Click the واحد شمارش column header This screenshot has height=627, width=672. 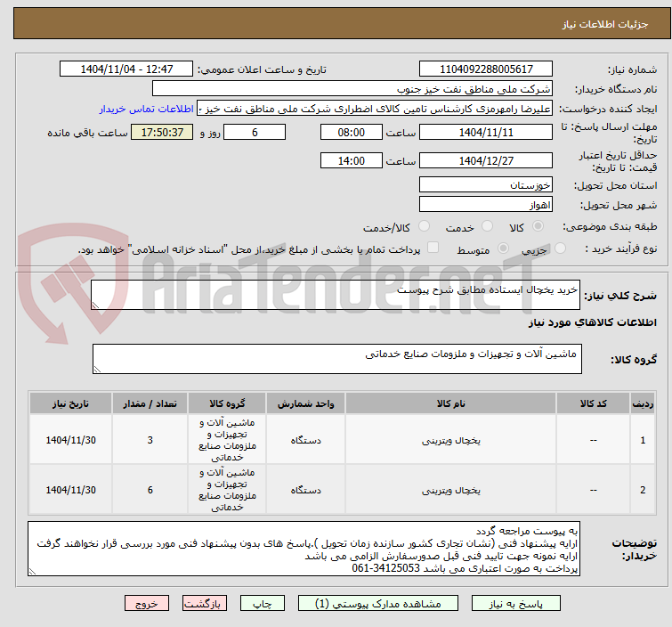pyautogui.click(x=305, y=403)
